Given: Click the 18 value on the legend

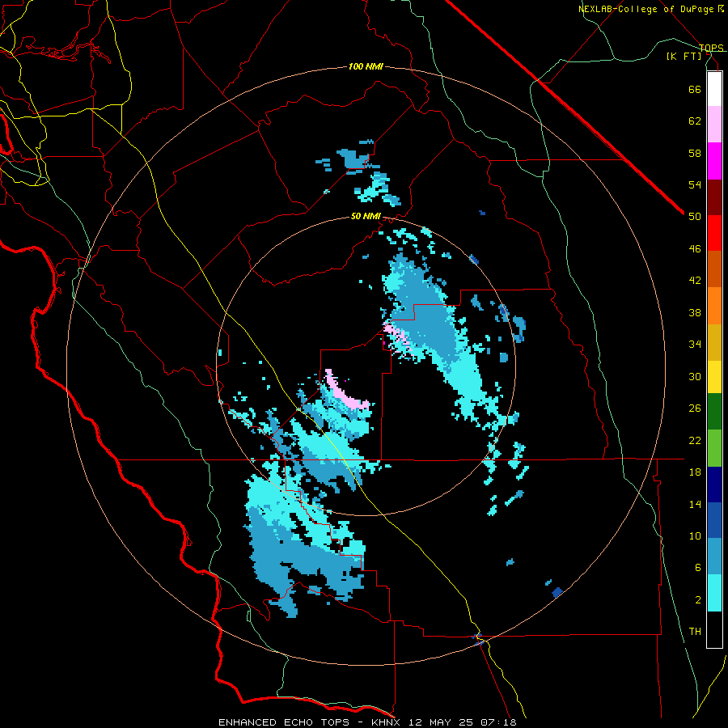Looking at the screenshot, I should tap(695, 472).
